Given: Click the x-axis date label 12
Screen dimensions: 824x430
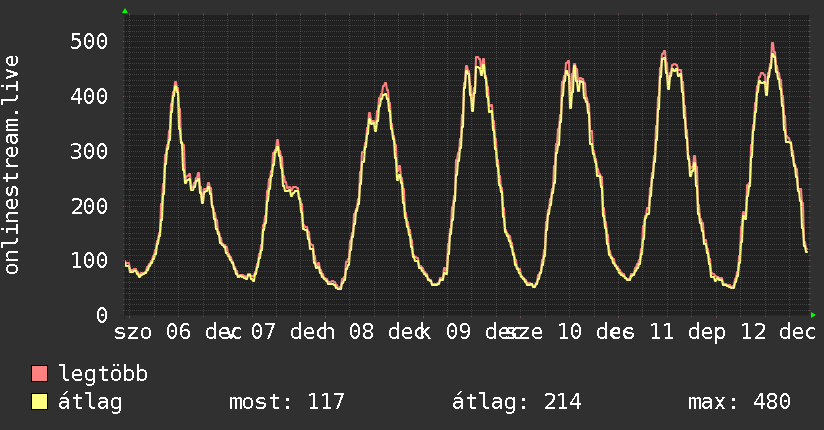Looking at the screenshot, I should (754, 332).
